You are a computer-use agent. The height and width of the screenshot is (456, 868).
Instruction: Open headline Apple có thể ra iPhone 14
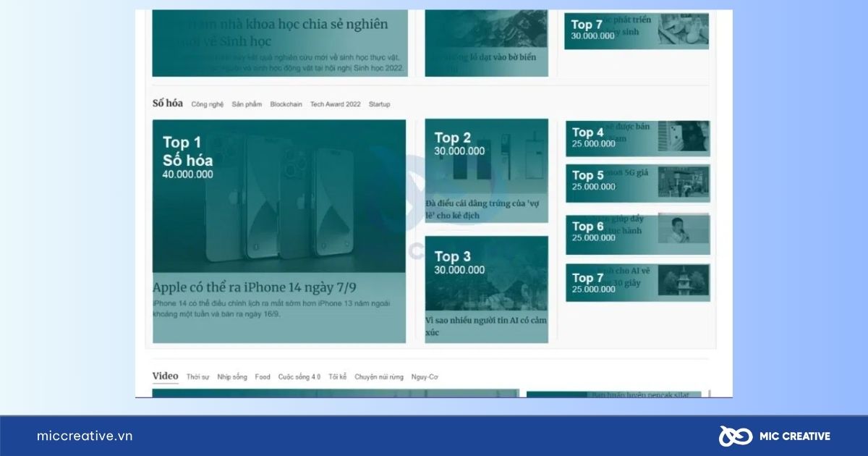[255, 287]
